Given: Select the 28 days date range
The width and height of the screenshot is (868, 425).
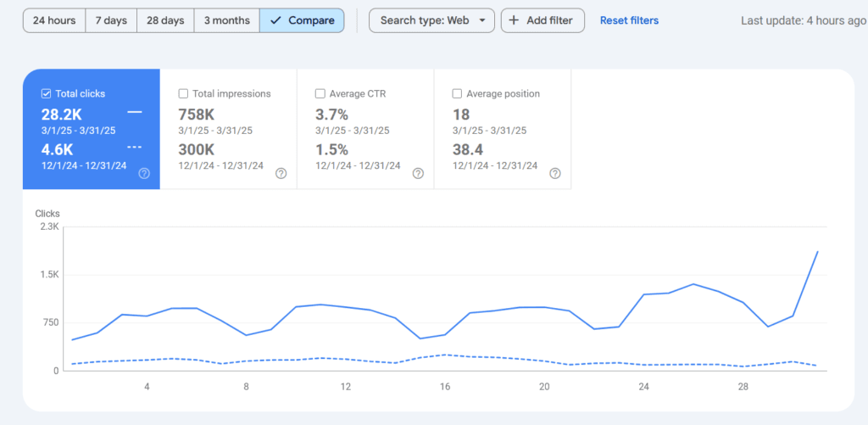Looking at the screenshot, I should [165, 20].
